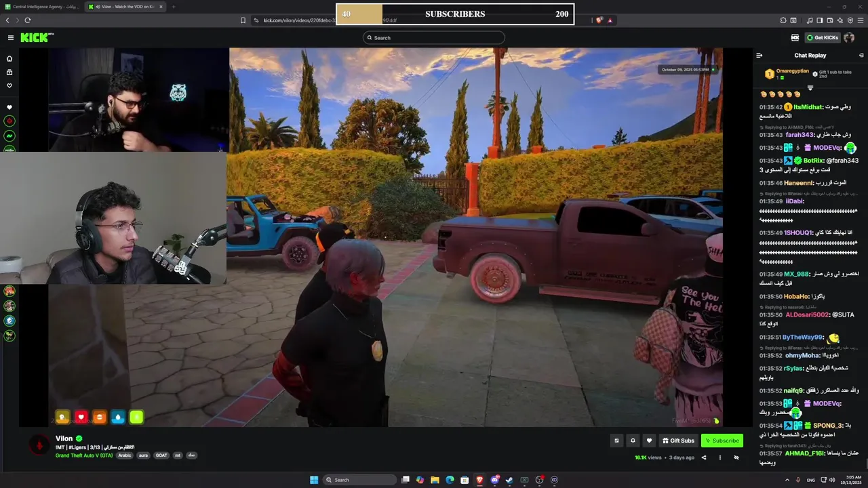Open the browser media control music icon
This screenshot has width=868, height=488.
[x=810, y=20]
